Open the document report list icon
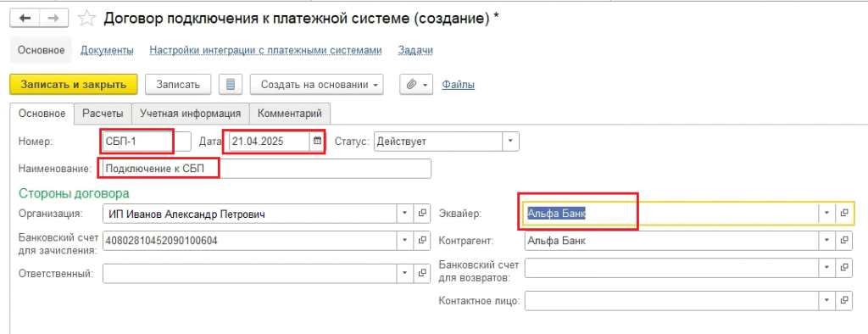868x334 pixels. tap(231, 85)
